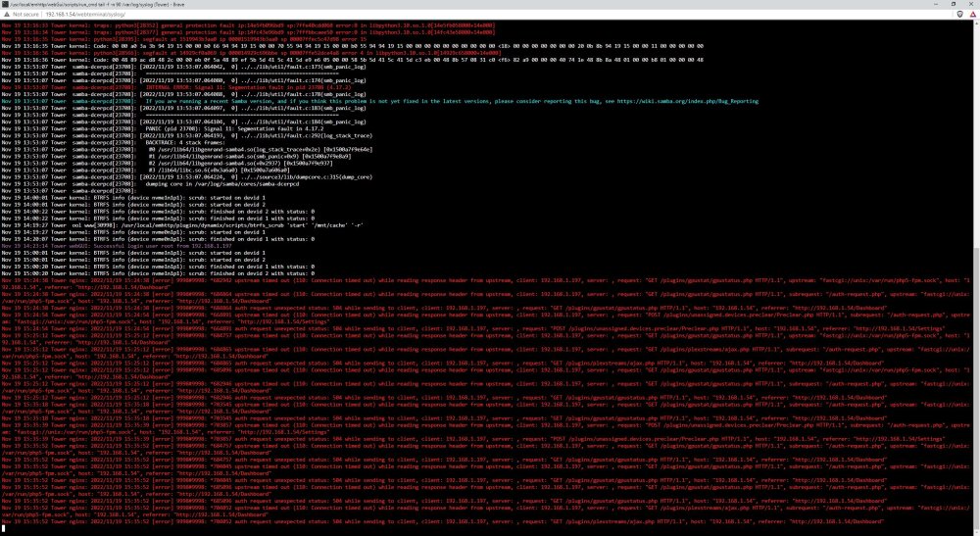The width and height of the screenshot is (980, 536).
Task: Click the #0 libgenrand-samba4.so log_stack_trace frame
Action: click(x=187, y=149)
